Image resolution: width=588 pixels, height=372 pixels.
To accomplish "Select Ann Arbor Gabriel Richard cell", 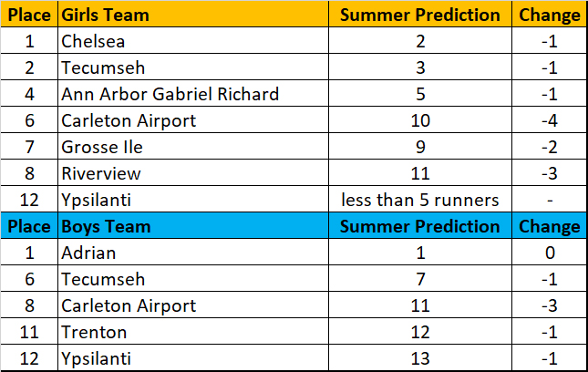I will pos(191,94).
